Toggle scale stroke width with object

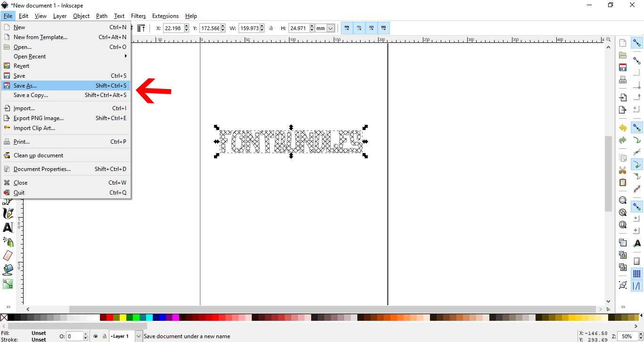coord(347,28)
